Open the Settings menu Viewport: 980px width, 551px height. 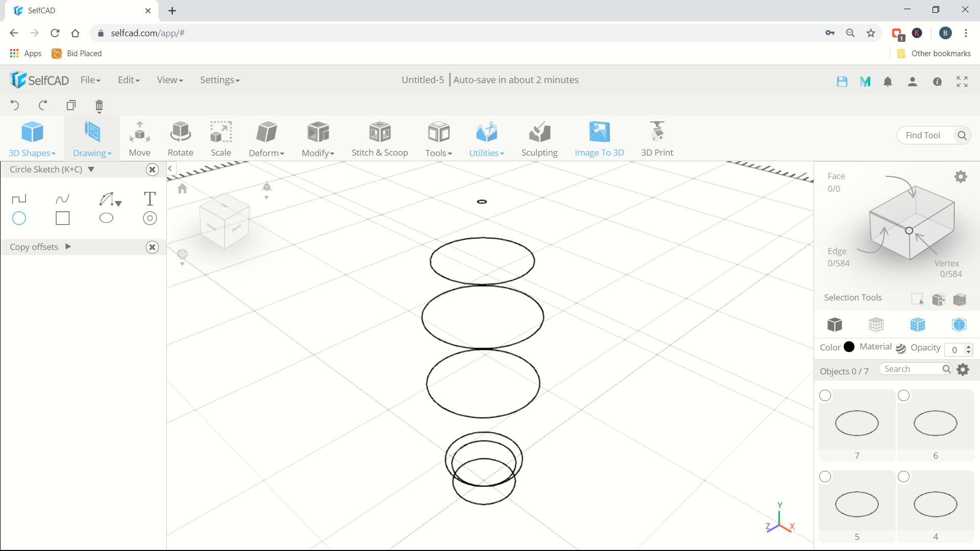coord(219,80)
